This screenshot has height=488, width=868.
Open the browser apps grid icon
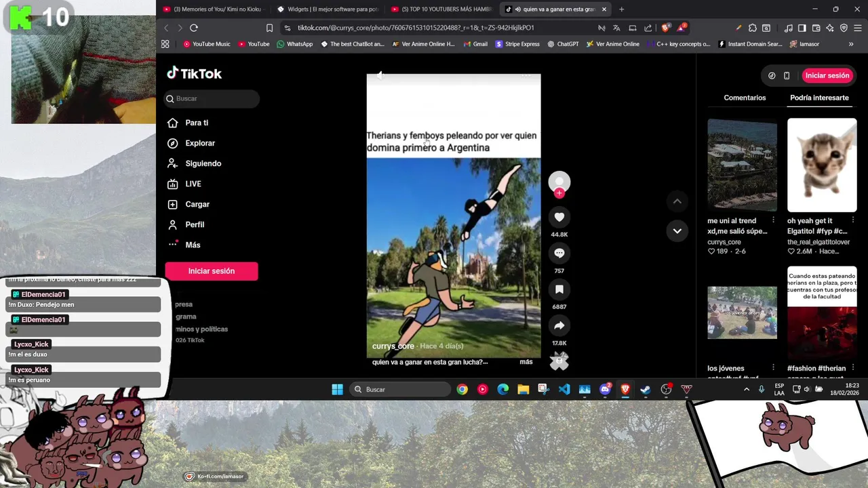coord(165,44)
